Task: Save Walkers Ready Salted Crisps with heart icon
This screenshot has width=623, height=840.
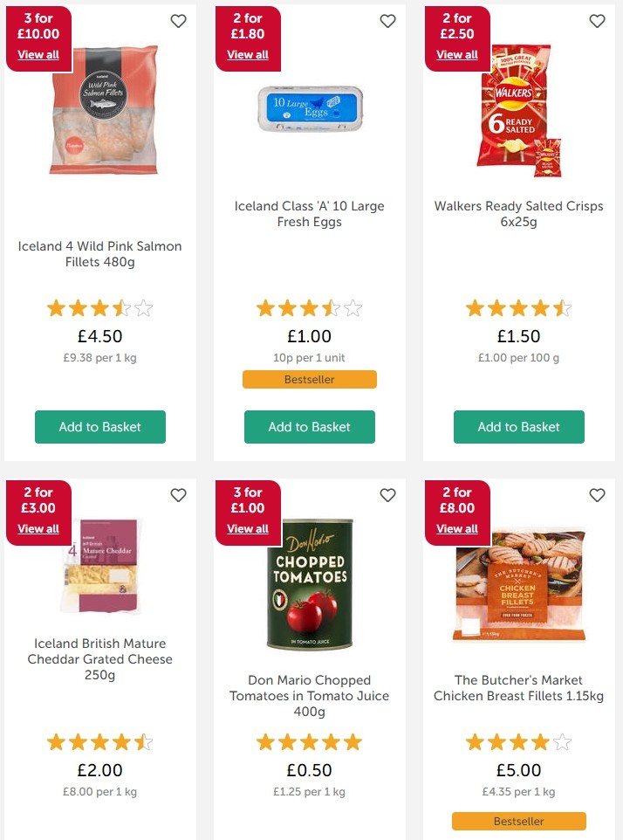Action: coord(597,21)
